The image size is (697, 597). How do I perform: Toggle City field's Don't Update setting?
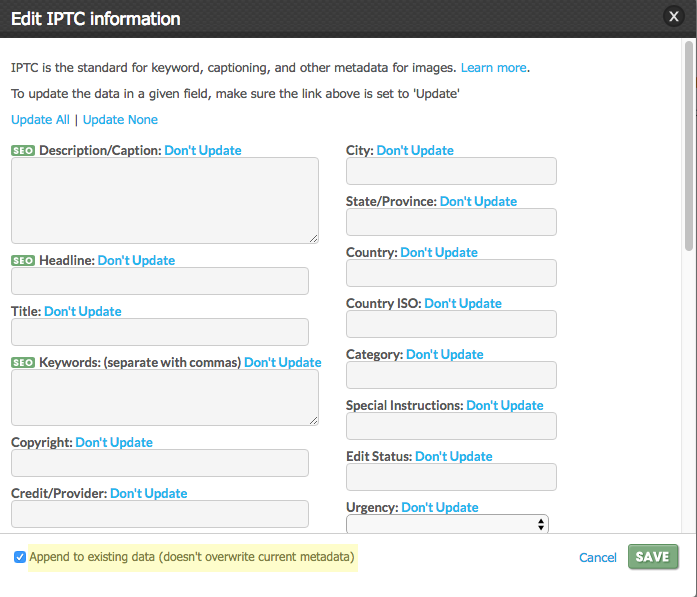pos(415,151)
